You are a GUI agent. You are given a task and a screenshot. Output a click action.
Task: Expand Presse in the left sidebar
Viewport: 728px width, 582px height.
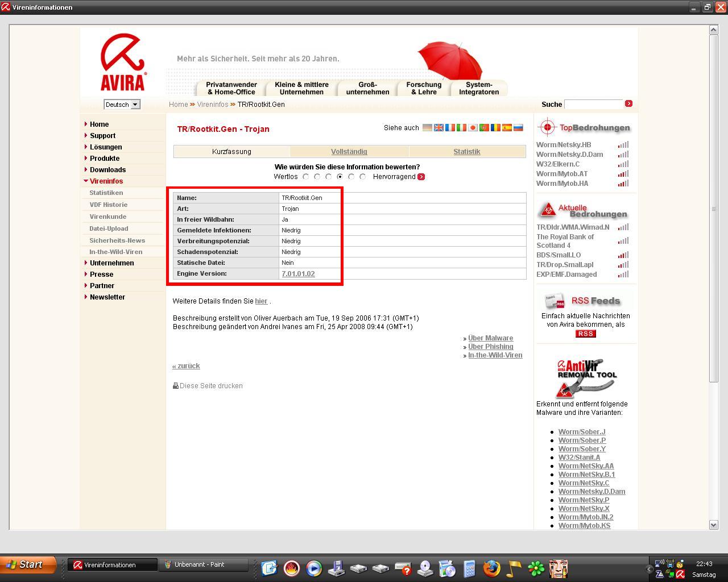pos(101,274)
